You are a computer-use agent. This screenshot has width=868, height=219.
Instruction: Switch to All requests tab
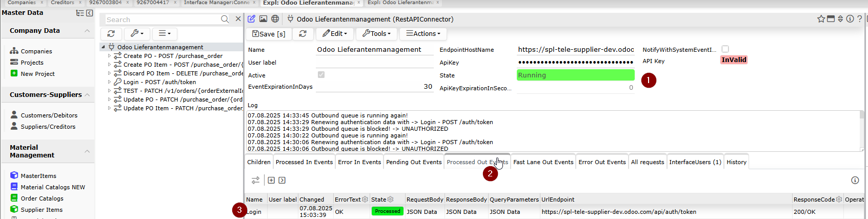(648, 162)
